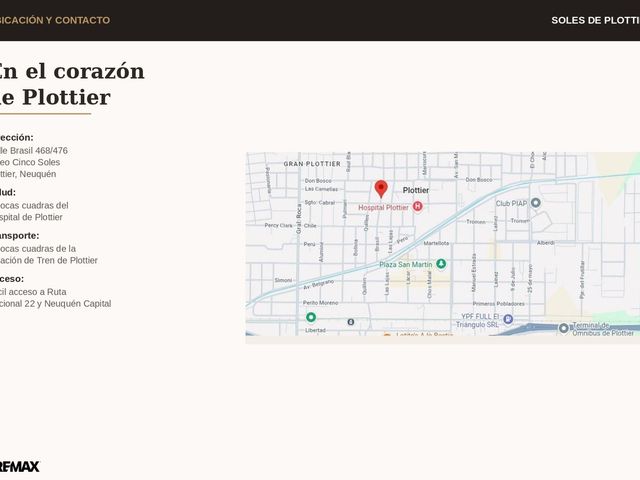Click the small dark marker right of Libertad
The width and height of the screenshot is (640, 480).
click(351, 322)
